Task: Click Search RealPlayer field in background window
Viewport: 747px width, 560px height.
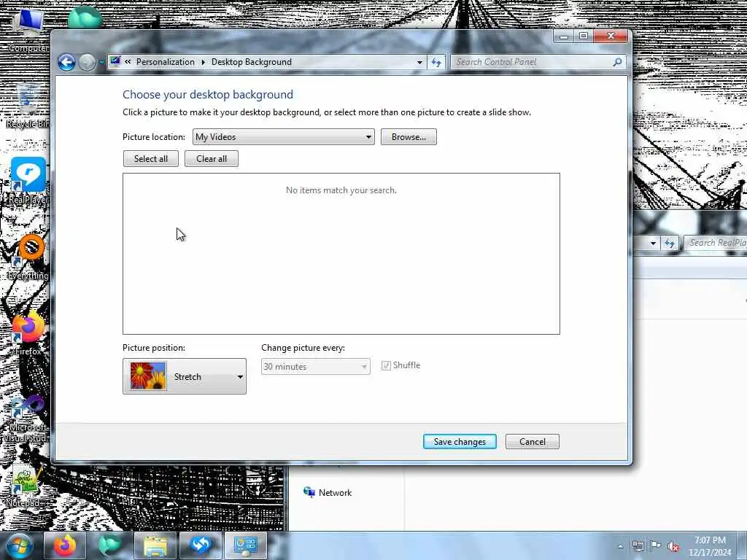Action: coord(716,243)
